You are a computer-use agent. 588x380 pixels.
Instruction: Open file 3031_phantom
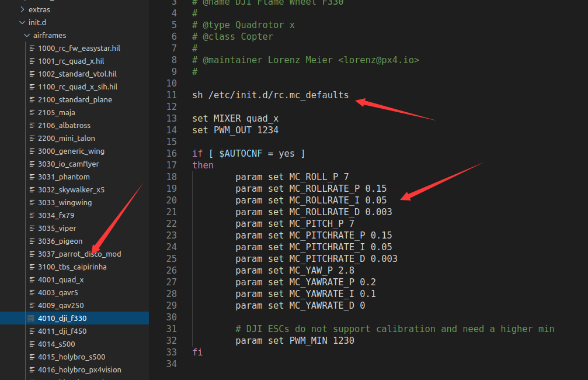[x=64, y=177]
